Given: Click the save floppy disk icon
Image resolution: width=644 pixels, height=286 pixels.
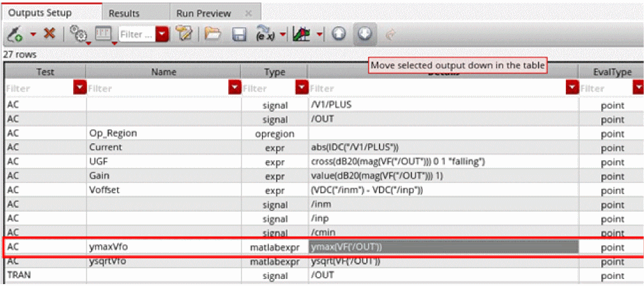Looking at the screenshot, I should point(239,34).
